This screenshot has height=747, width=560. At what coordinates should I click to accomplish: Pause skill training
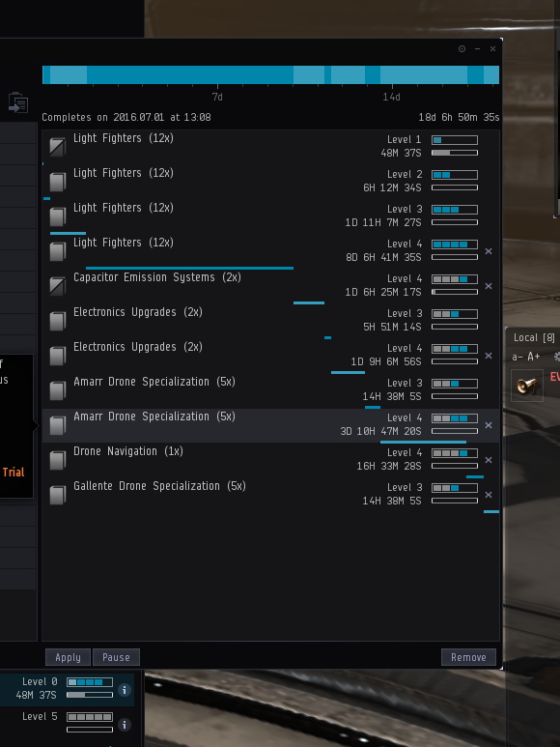(116, 657)
